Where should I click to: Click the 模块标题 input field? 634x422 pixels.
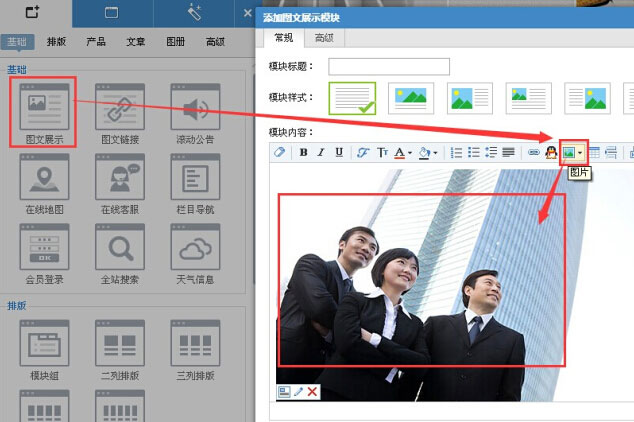point(389,67)
